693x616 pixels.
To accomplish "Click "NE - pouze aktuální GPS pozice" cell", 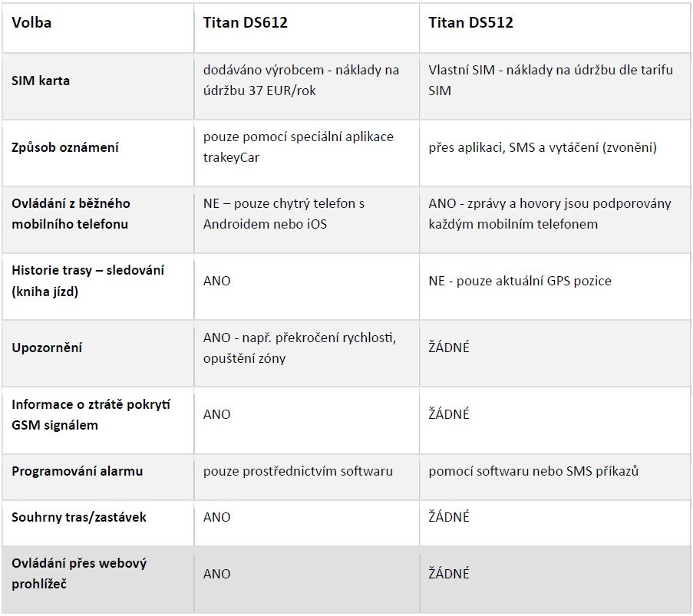I will tap(520, 281).
